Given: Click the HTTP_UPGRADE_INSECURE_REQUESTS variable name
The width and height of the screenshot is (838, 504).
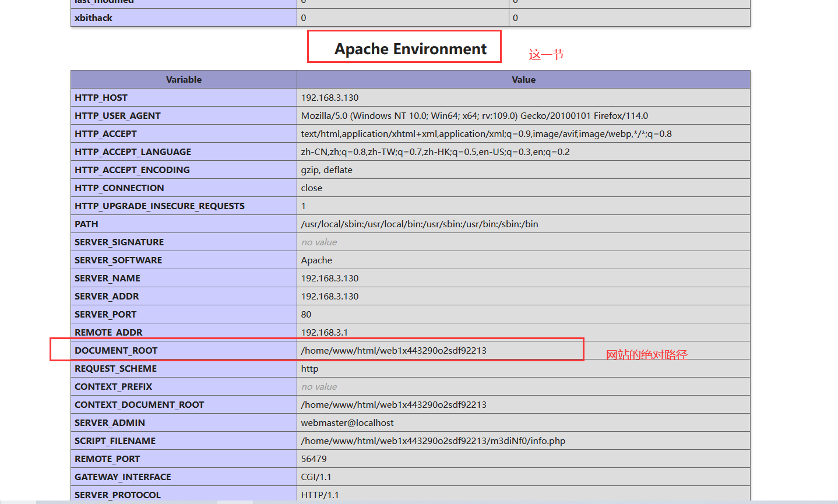Looking at the screenshot, I should (160, 206).
